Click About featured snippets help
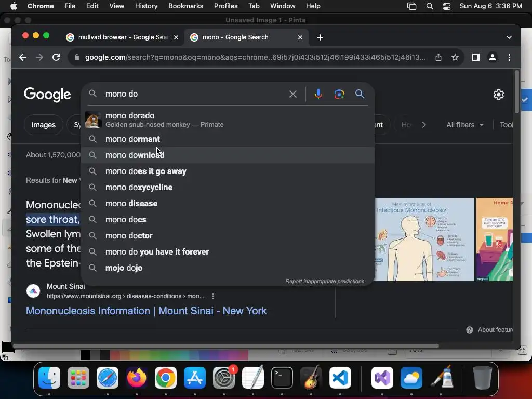 (490, 330)
